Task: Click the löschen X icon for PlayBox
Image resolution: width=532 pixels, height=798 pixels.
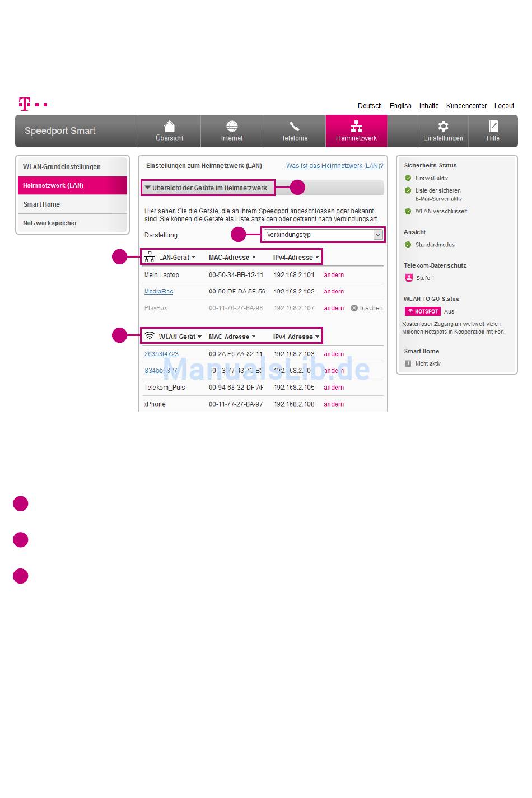Action: (x=354, y=308)
